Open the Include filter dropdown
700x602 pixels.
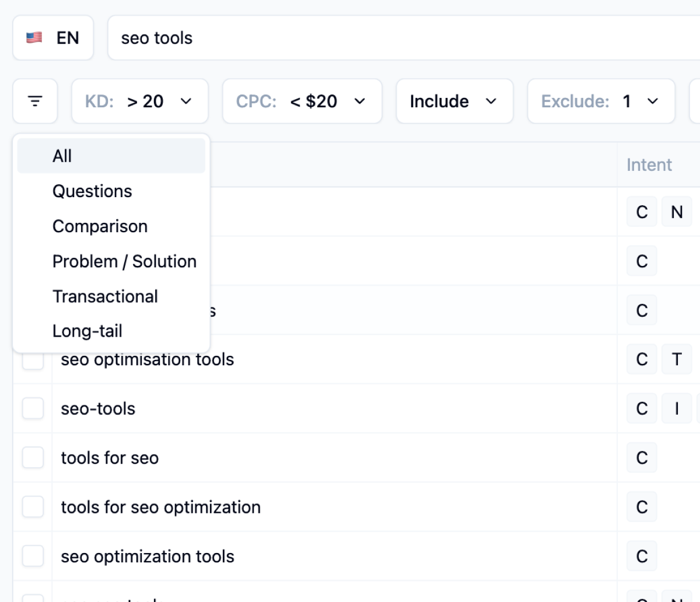(x=454, y=101)
